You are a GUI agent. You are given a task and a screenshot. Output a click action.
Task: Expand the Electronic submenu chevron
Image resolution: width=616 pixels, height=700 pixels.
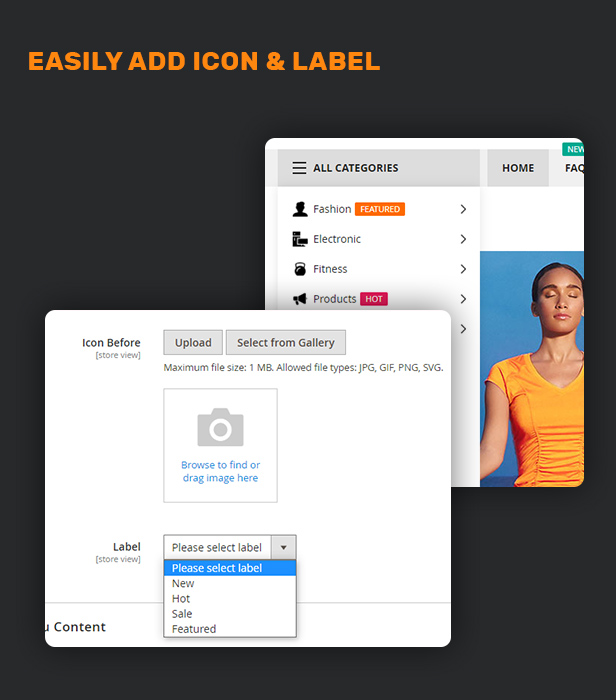463,239
